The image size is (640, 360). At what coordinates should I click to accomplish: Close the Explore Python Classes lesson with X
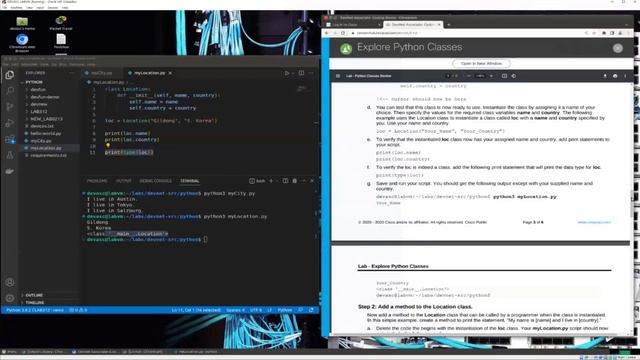618,48
